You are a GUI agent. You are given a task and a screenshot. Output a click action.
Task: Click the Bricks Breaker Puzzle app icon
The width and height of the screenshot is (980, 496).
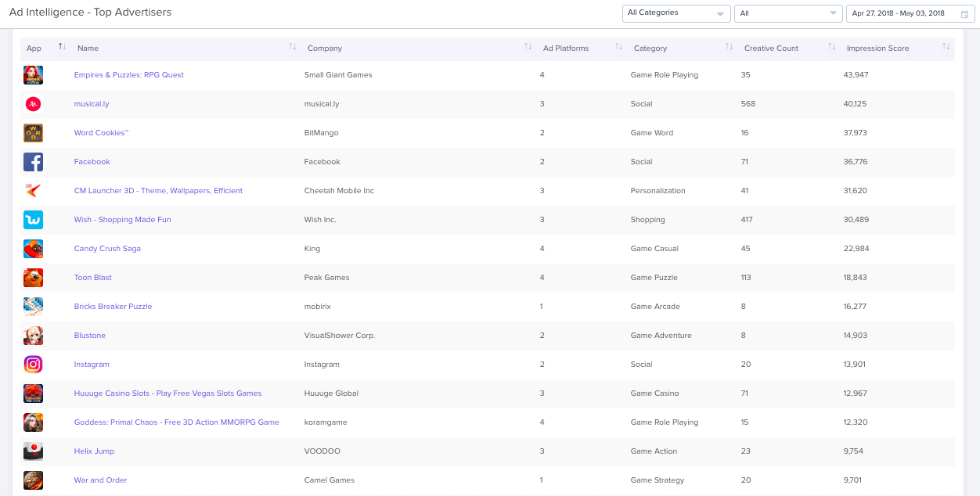33,307
